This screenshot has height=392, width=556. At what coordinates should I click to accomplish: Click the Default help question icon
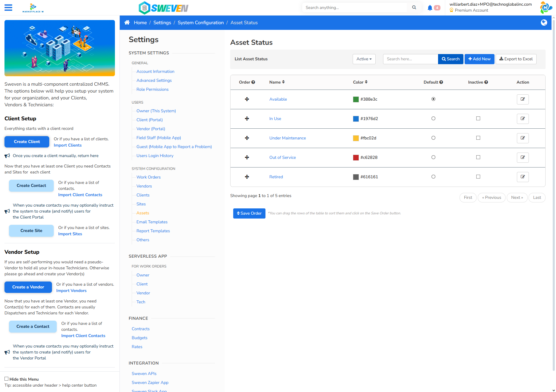(x=441, y=82)
